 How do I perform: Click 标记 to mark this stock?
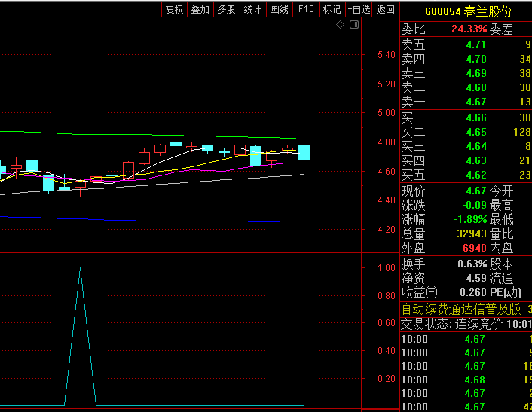tap(332, 9)
